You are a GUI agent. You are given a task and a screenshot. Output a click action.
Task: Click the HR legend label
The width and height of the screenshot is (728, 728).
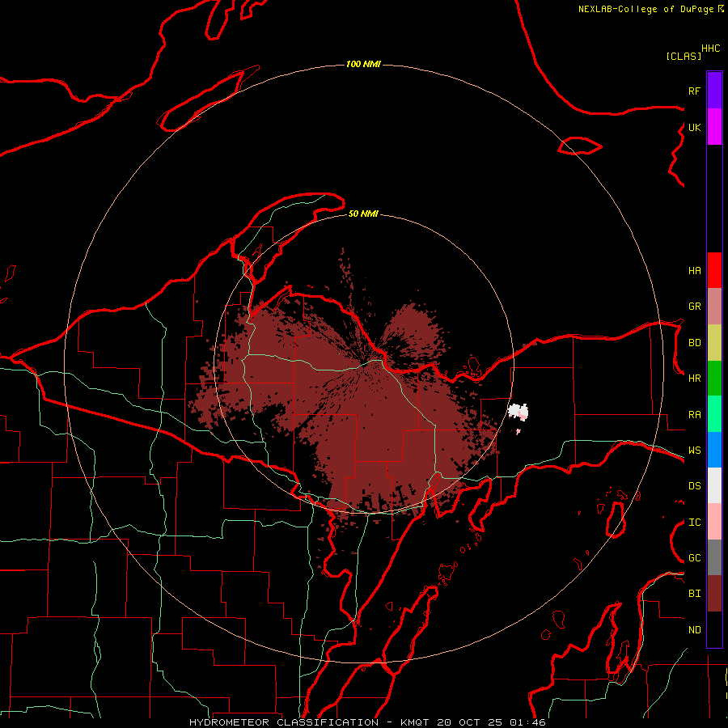pyautogui.click(x=695, y=379)
